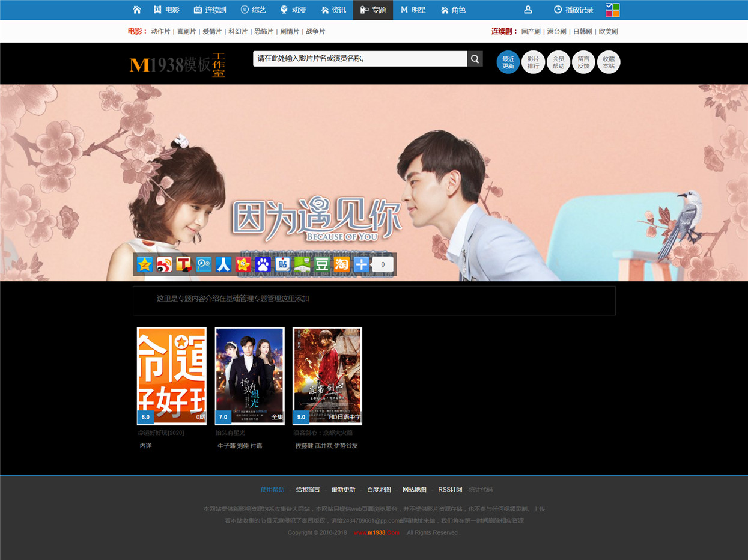Share via the Sina Weibo icon
The width and height of the screenshot is (748, 560).
164,264
